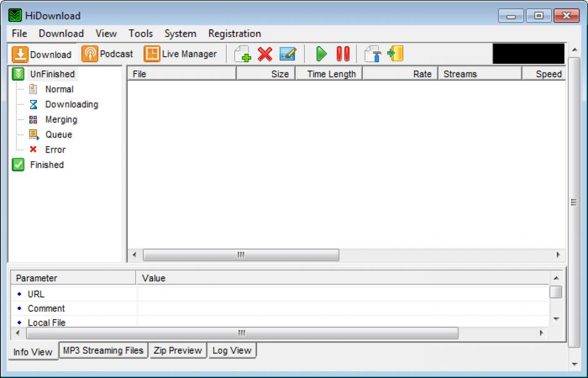Open the Live Manager

[180, 54]
